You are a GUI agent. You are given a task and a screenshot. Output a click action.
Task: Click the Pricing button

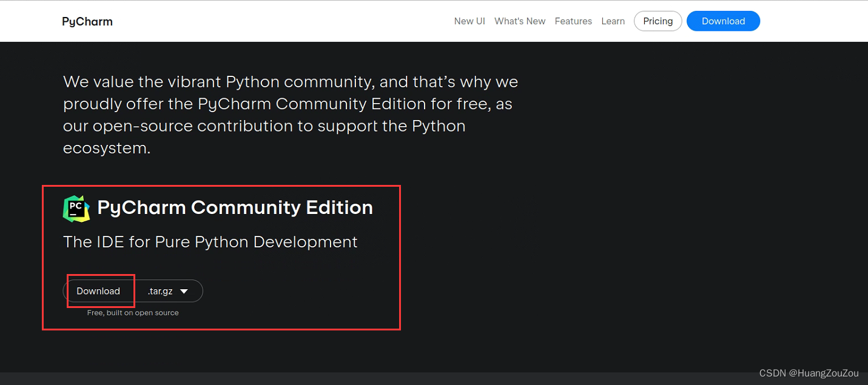click(x=658, y=21)
